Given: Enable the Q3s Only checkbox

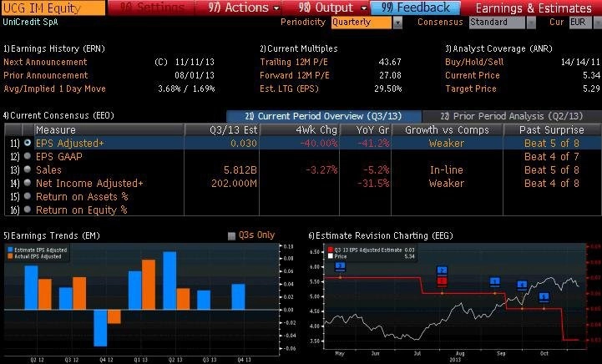Looking at the screenshot, I should point(231,235).
